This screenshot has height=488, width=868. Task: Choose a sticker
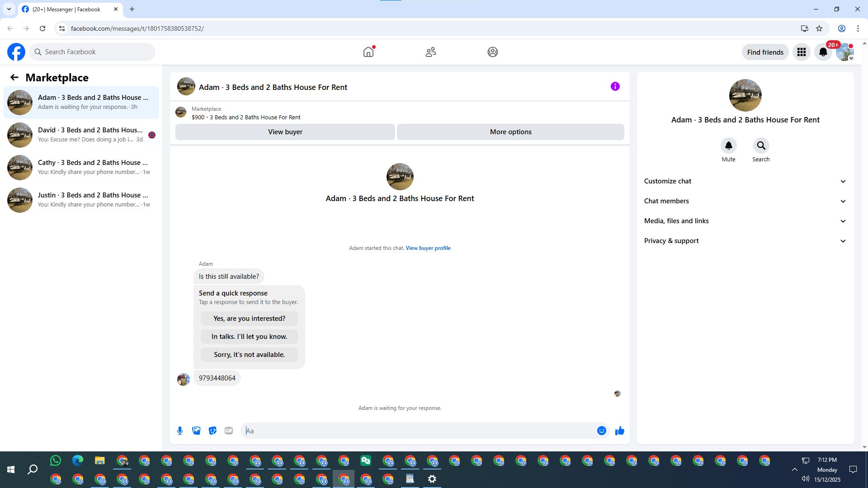(212, 431)
